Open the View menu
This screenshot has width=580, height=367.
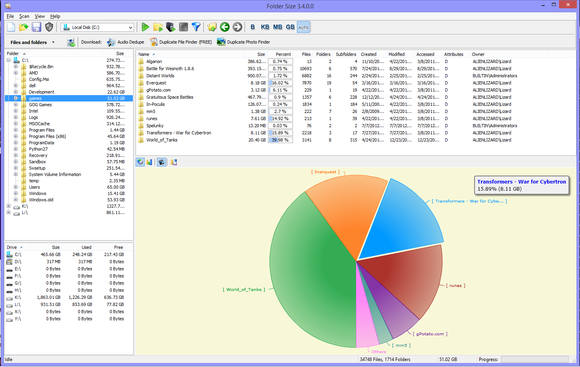(40, 16)
